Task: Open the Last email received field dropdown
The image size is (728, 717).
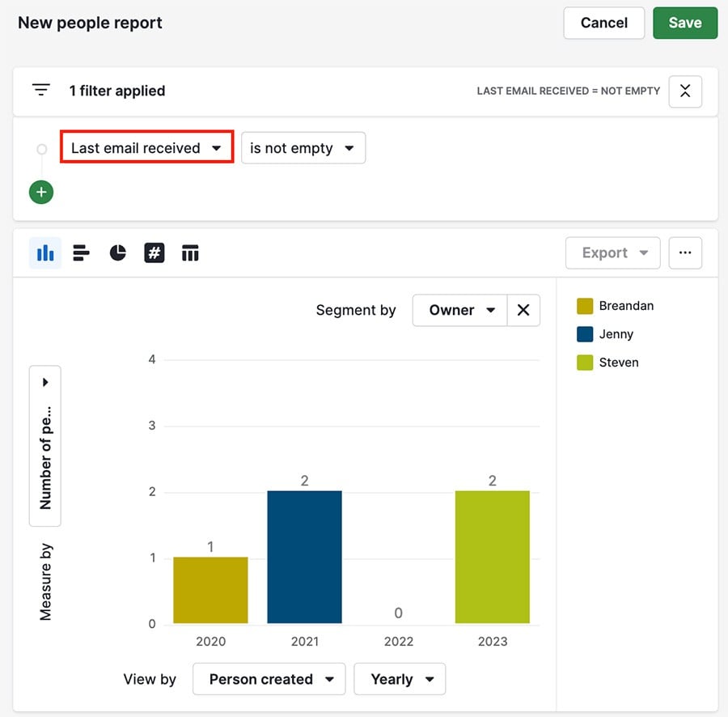Action: tap(146, 148)
